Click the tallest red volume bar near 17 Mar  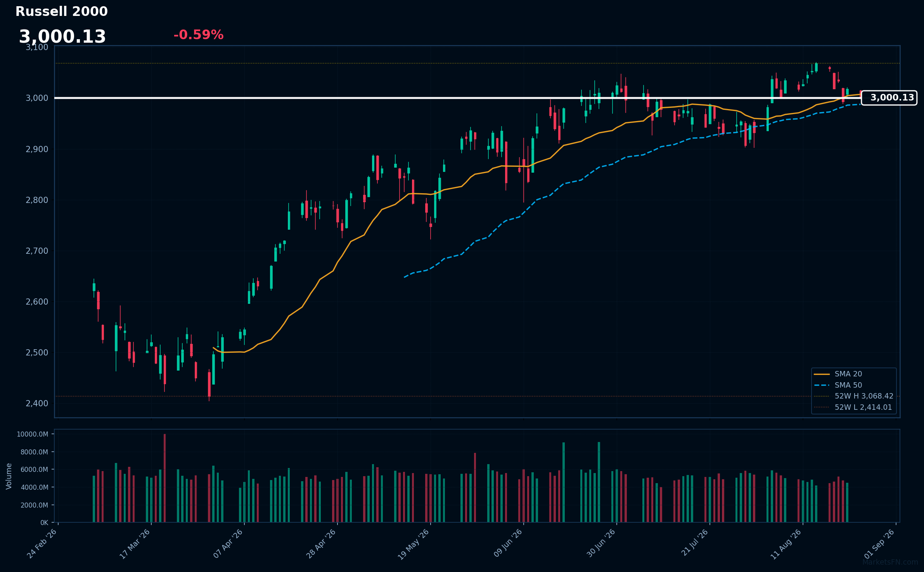(x=164, y=478)
